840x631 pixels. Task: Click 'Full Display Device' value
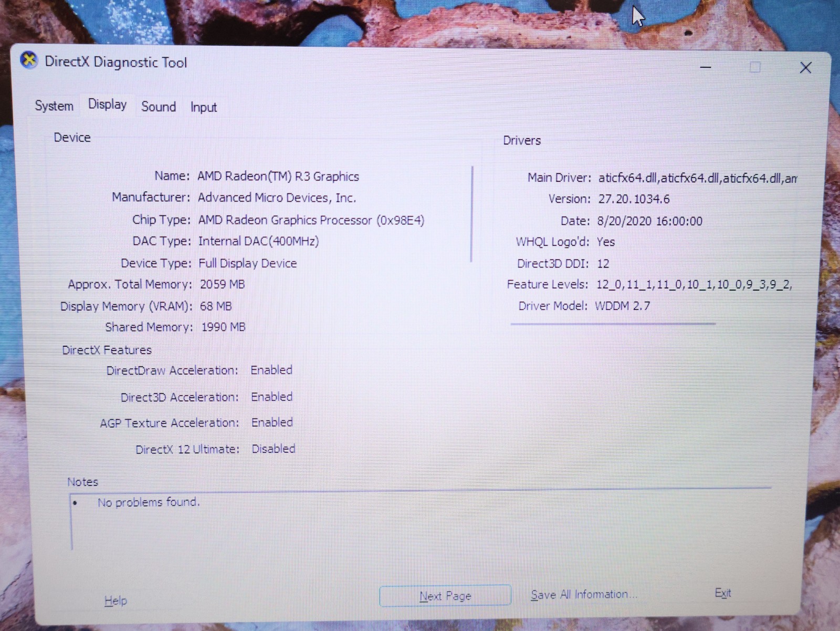(248, 263)
